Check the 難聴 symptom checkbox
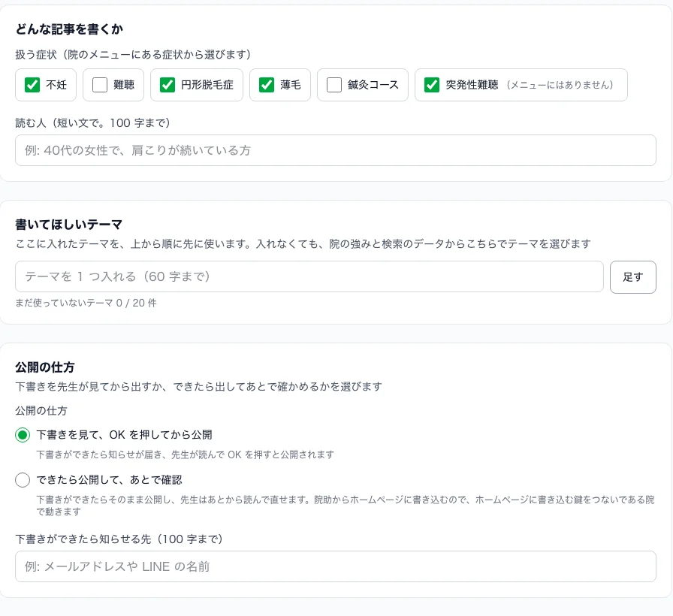The width and height of the screenshot is (673, 616). click(x=100, y=85)
